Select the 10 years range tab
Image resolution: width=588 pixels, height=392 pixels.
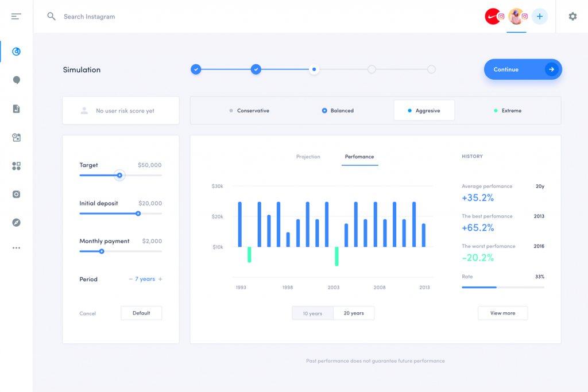click(312, 313)
